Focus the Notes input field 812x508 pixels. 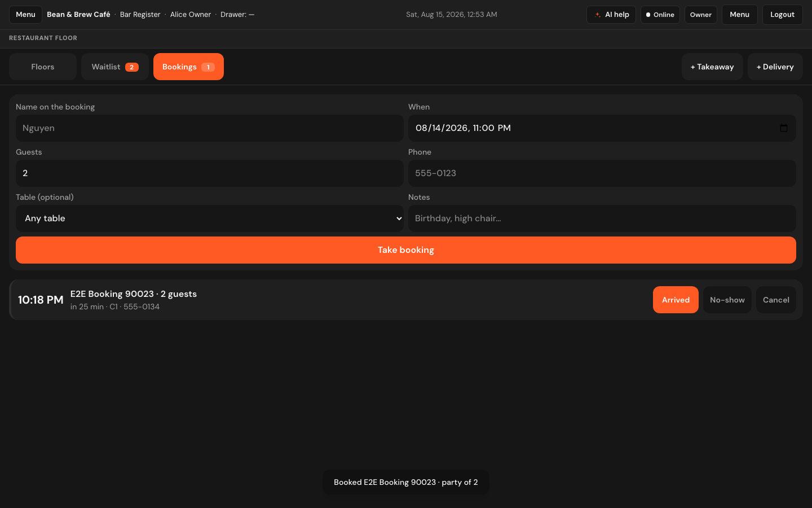point(602,218)
